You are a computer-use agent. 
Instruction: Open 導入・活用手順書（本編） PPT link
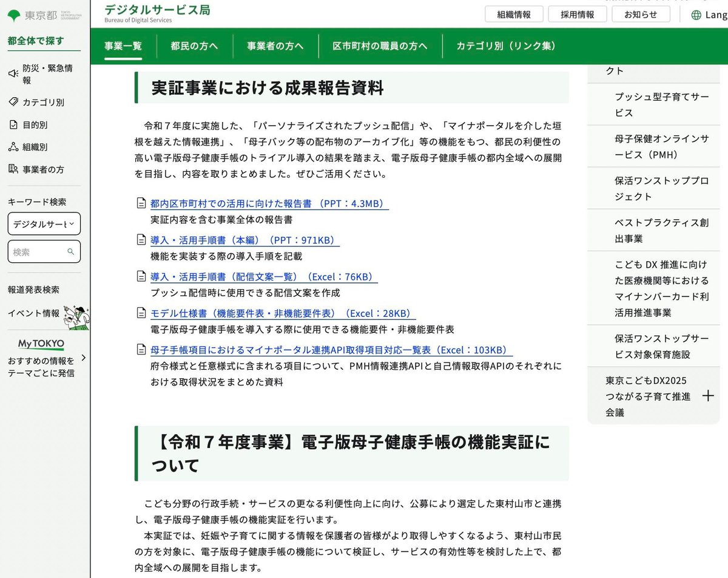245,240
